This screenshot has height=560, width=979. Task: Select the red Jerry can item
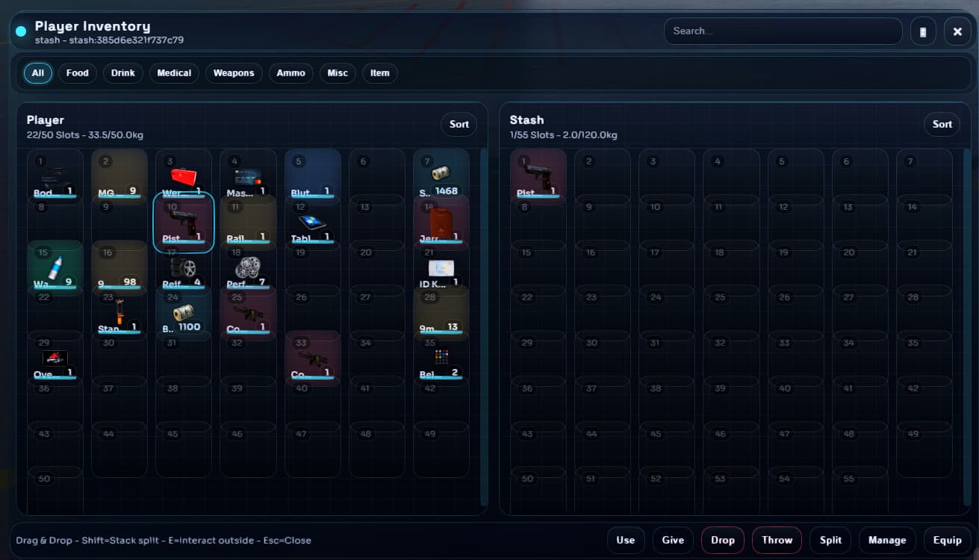441,222
